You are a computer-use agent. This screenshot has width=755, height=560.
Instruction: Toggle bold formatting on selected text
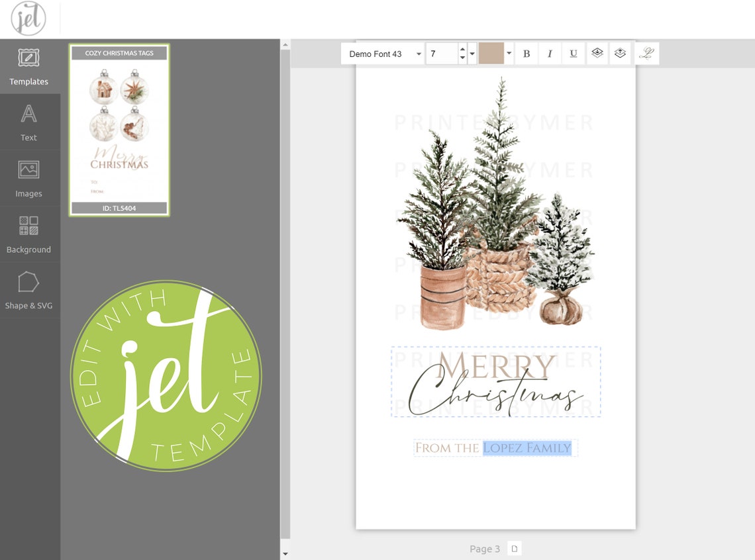(527, 54)
